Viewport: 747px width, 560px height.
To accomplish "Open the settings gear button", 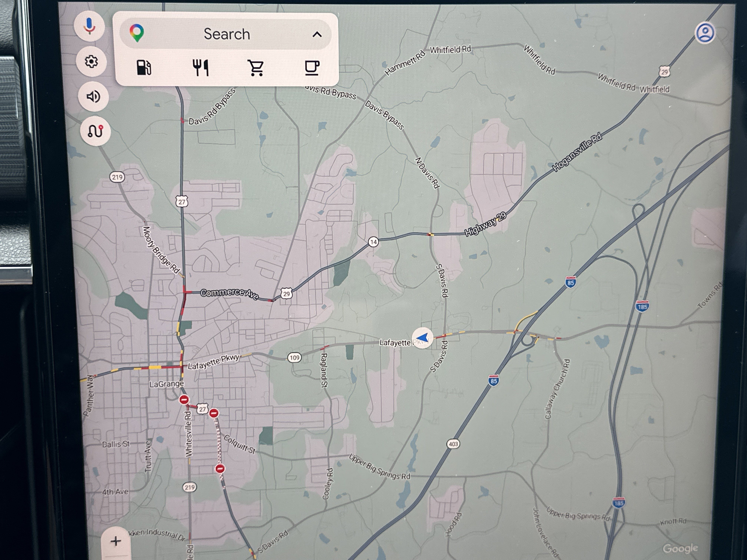I will pyautogui.click(x=91, y=62).
